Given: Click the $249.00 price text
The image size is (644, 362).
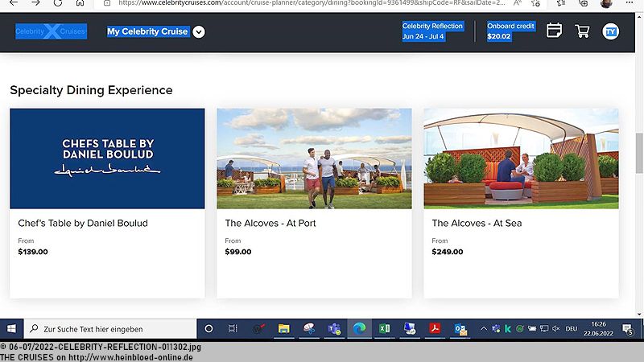Looking at the screenshot, I should coord(448,252).
